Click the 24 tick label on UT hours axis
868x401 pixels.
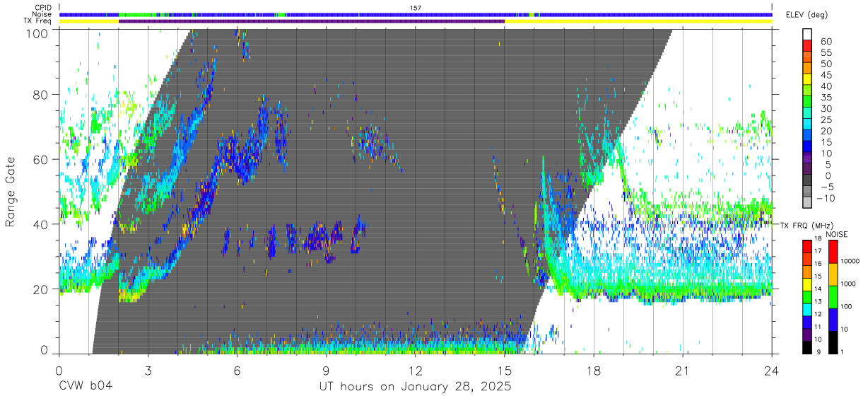[772, 371]
